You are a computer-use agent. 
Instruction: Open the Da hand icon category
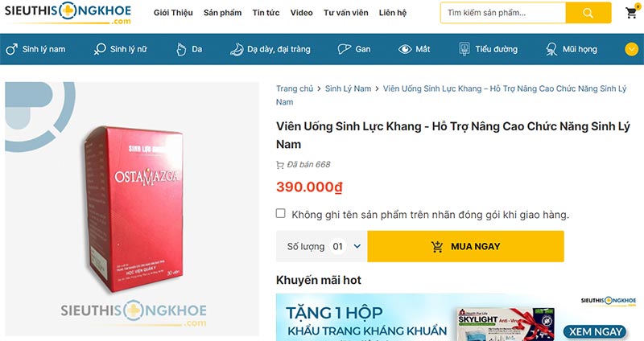181,49
